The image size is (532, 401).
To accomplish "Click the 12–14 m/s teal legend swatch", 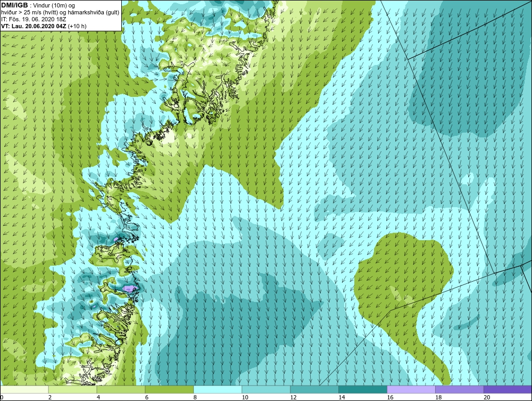I will pyautogui.click(x=314, y=389).
